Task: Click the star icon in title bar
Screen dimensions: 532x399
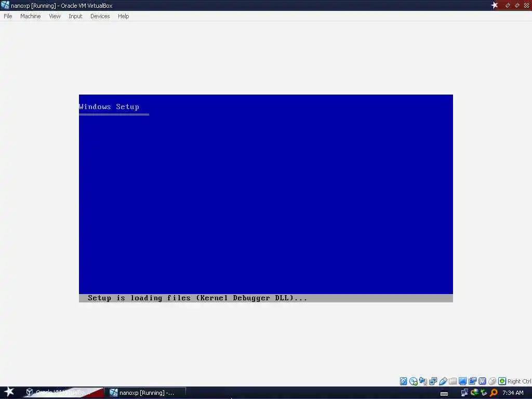Action: [x=495, y=5]
